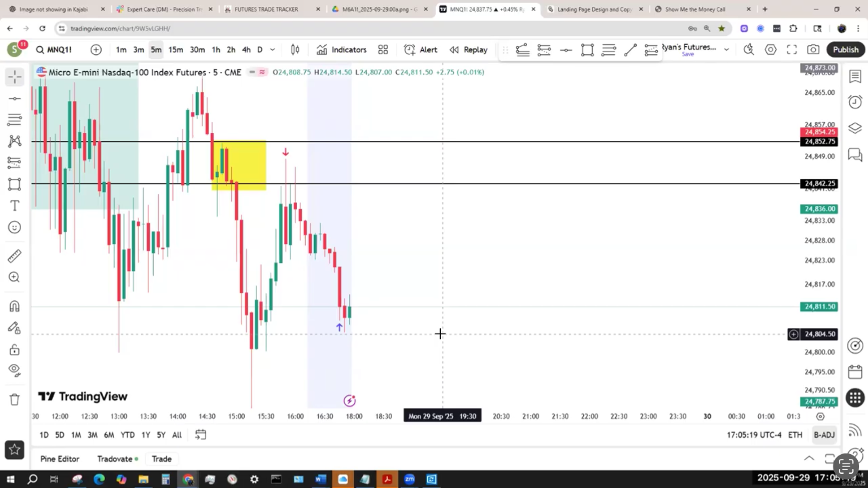Image resolution: width=868 pixels, height=488 pixels.
Task: Open the patterns drawing tool group
Action: pos(14,142)
